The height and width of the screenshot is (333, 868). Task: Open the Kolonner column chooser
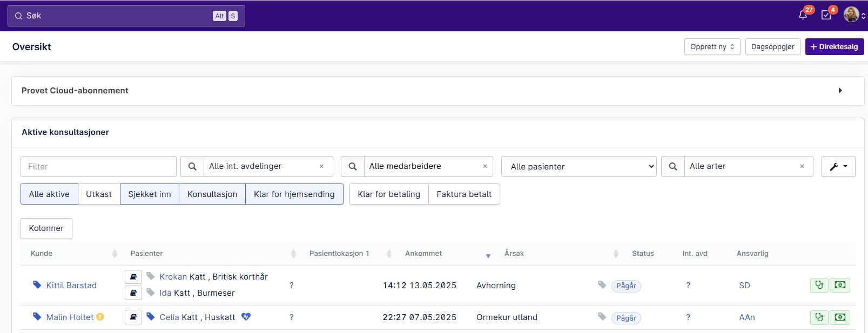click(46, 228)
